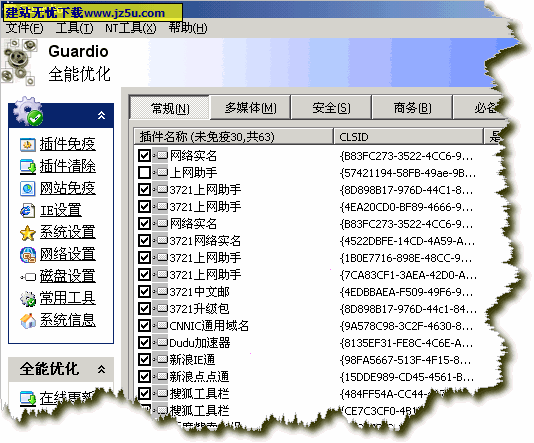Click the 在线更新 download icon
This screenshot has height=443, width=534.
(28, 398)
